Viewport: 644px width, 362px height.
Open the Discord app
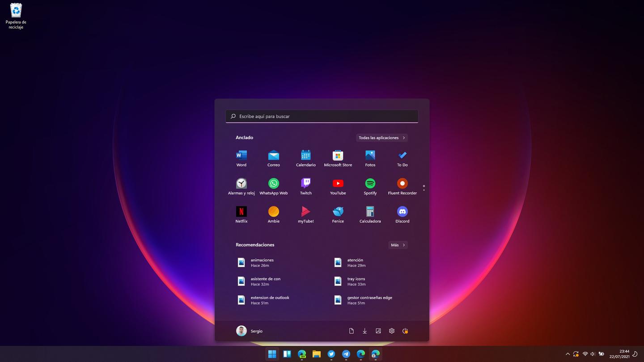(402, 214)
